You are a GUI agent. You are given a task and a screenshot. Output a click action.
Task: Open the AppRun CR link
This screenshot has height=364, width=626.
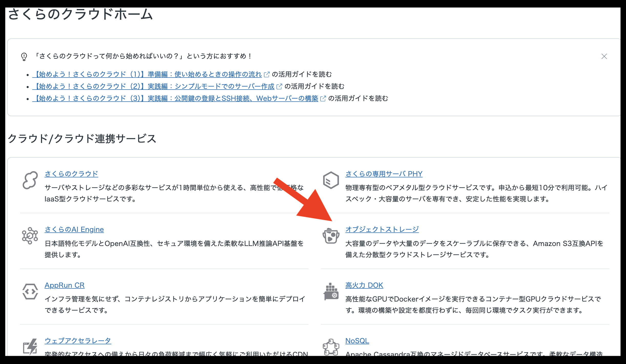[x=65, y=285]
